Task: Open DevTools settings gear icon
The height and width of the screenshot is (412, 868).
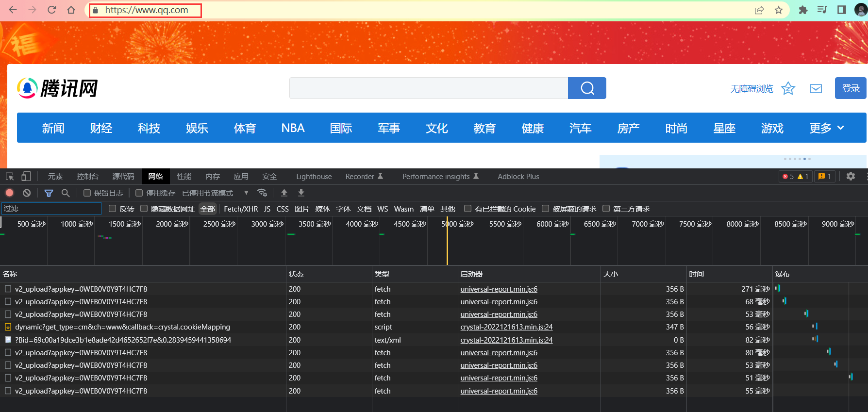Action: click(x=851, y=176)
